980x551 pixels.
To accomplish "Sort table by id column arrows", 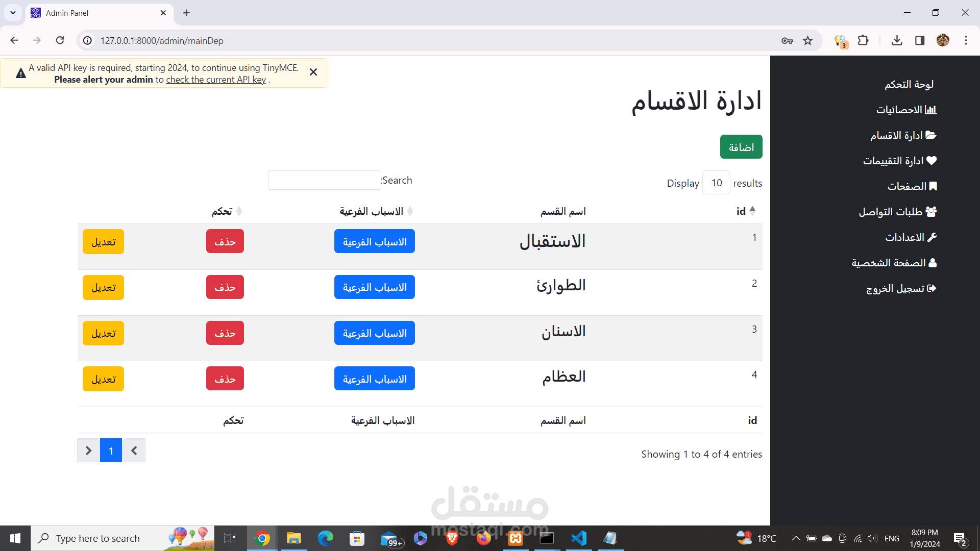I will point(752,211).
